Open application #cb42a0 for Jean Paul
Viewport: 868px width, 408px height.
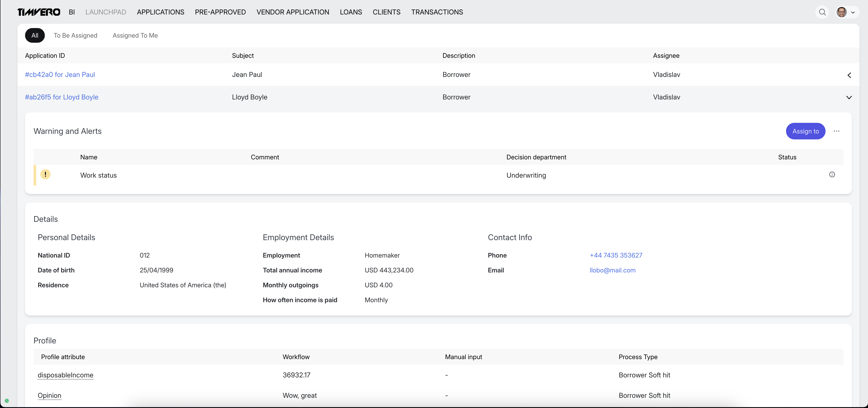(60, 75)
